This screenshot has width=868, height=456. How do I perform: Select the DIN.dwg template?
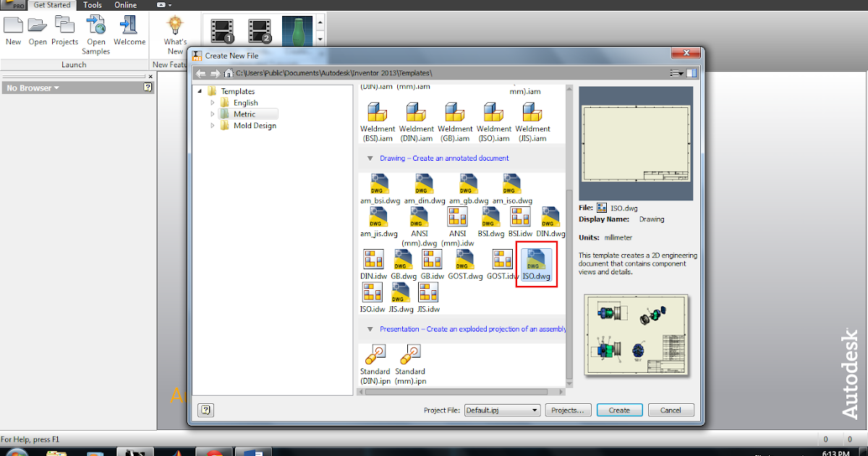click(x=550, y=222)
